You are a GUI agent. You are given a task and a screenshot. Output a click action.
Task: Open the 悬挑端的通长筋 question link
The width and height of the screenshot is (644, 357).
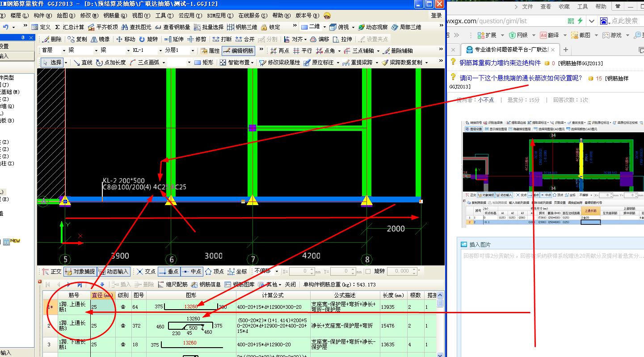tap(521, 78)
